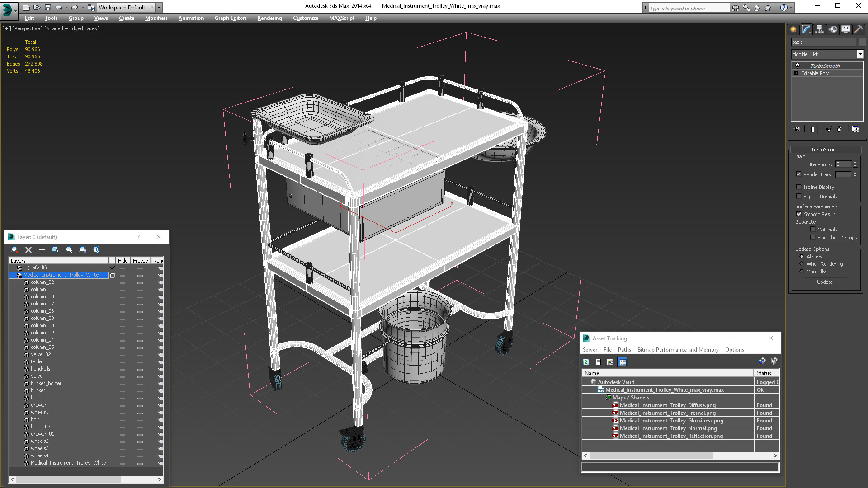Select When Rendering update option

coord(802,264)
